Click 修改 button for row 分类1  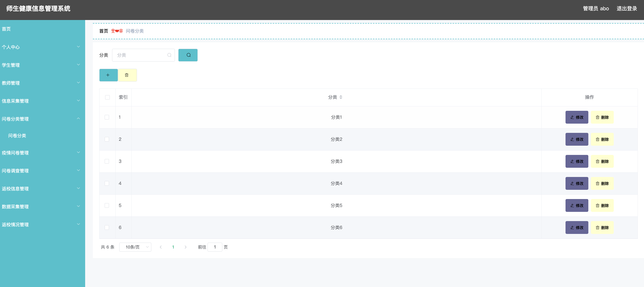click(577, 117)
